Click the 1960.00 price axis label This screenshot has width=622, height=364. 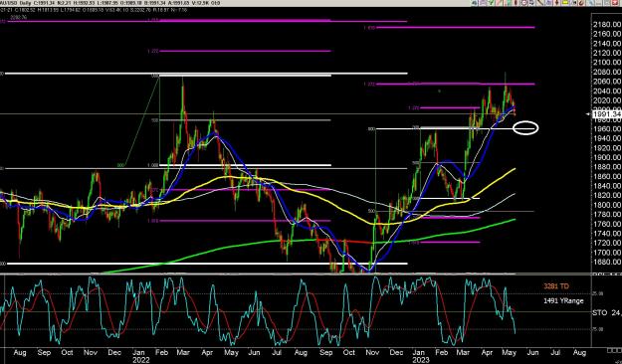(x=607, y=129)
